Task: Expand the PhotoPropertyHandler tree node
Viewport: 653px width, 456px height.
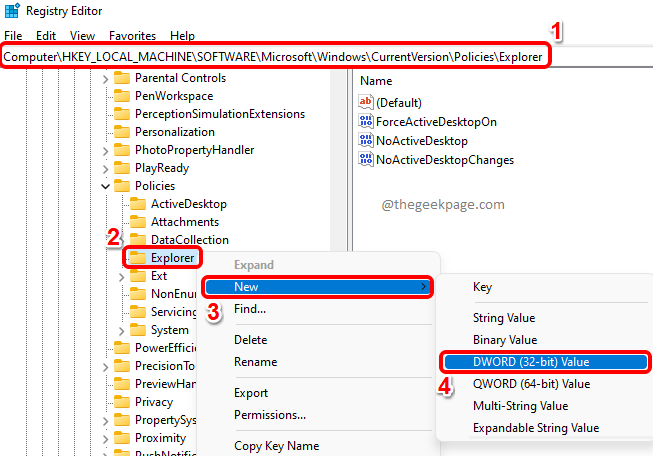Action: (106, 150)
